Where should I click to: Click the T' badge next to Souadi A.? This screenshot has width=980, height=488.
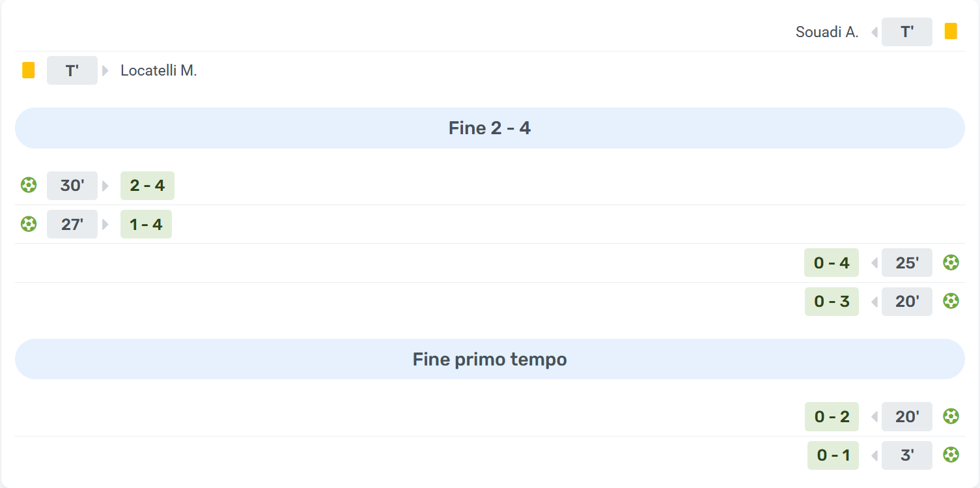tap(906, 32)
